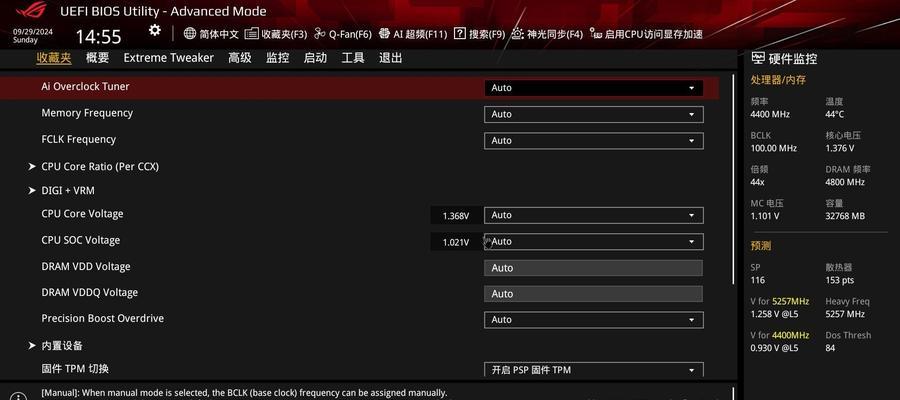Expand the DIGI + VRM submenu
This screenshot has width=900, height=400.
[x=68, y=191]
